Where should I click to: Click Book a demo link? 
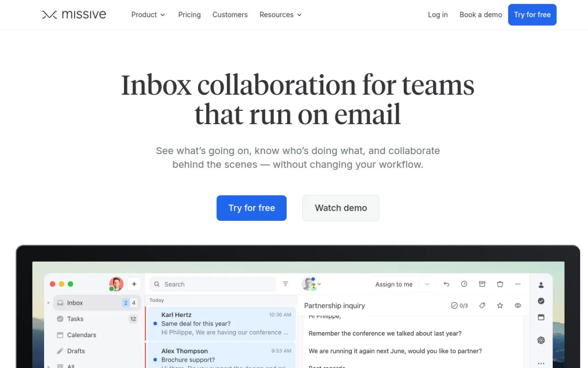[481, 15]
